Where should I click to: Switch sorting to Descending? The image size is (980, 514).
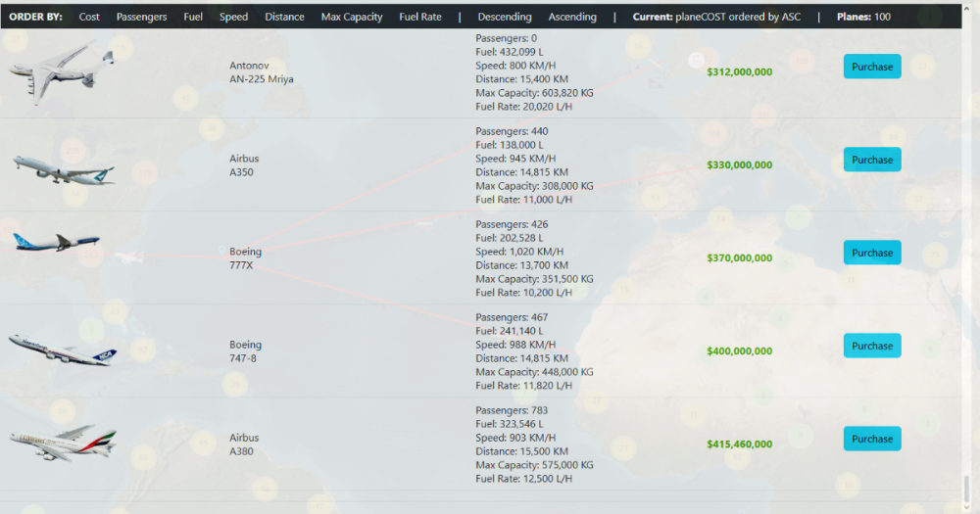[x=505, y=17]
